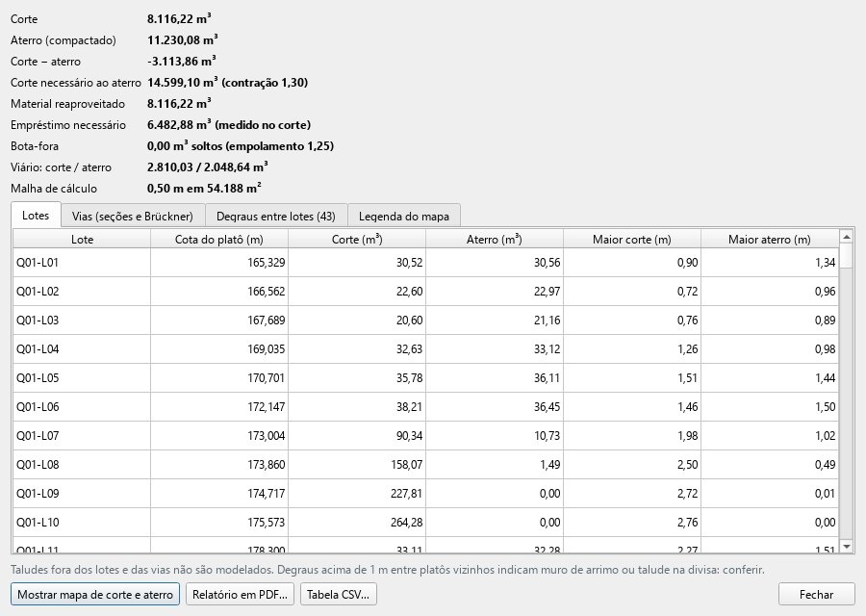Click the Empréstimo necessário value 6.482,88 m³
This screenshot has height=616, width=866.
pyautogui.click(x=229, y=125)
